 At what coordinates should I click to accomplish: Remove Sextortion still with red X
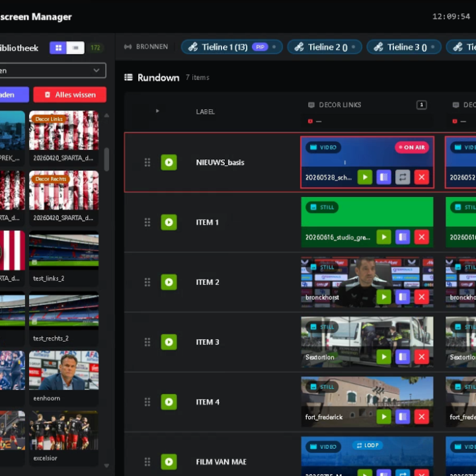[422, 357]
